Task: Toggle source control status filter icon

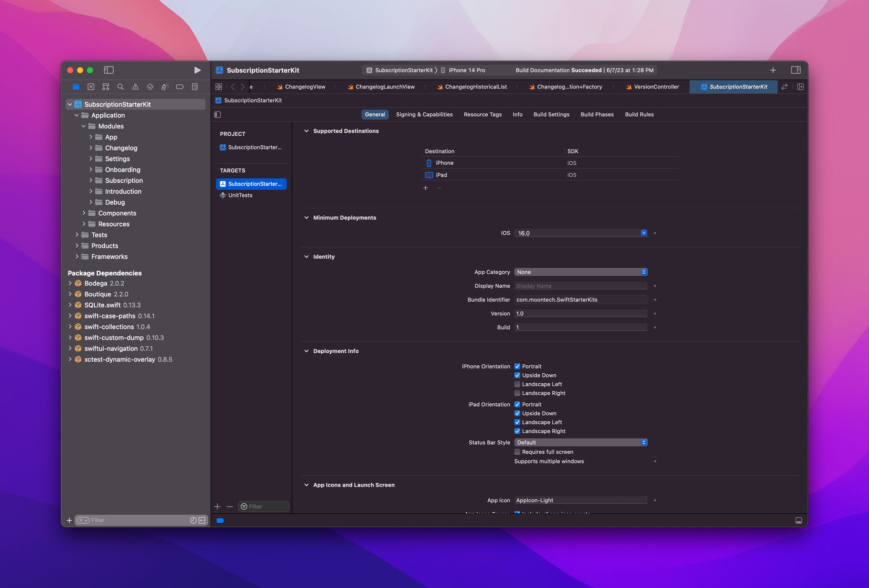Action: point(202,520)
